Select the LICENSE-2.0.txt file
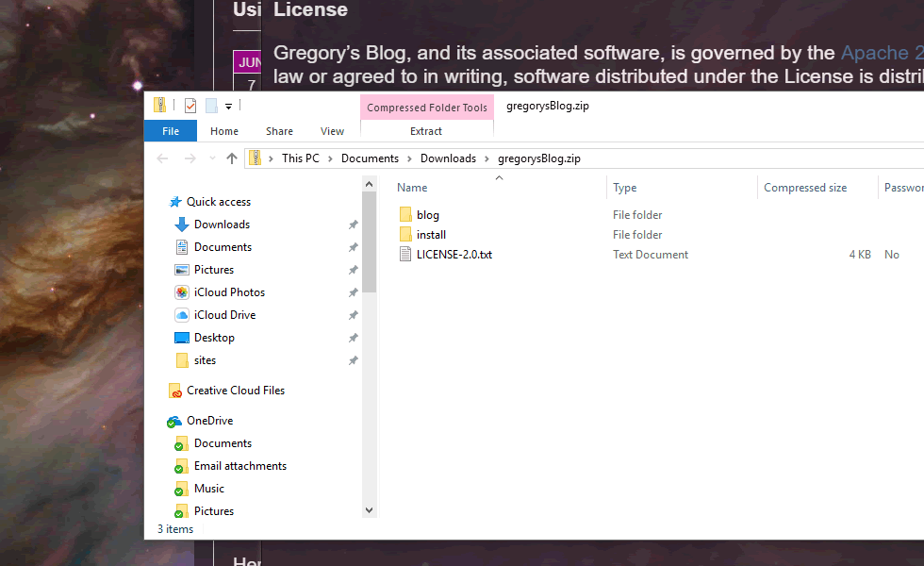The height and width of the screenshot is (566, 924). point(454,255)
